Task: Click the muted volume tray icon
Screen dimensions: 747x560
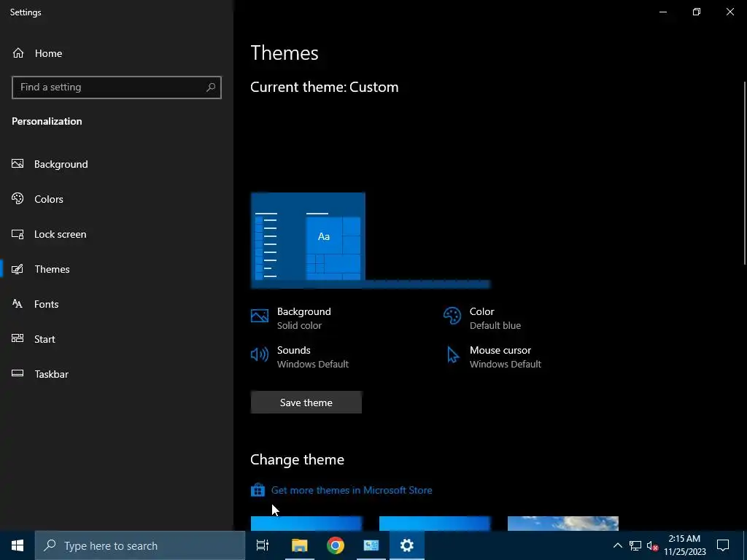Action: pyautogui.click(x=652, y=545)
